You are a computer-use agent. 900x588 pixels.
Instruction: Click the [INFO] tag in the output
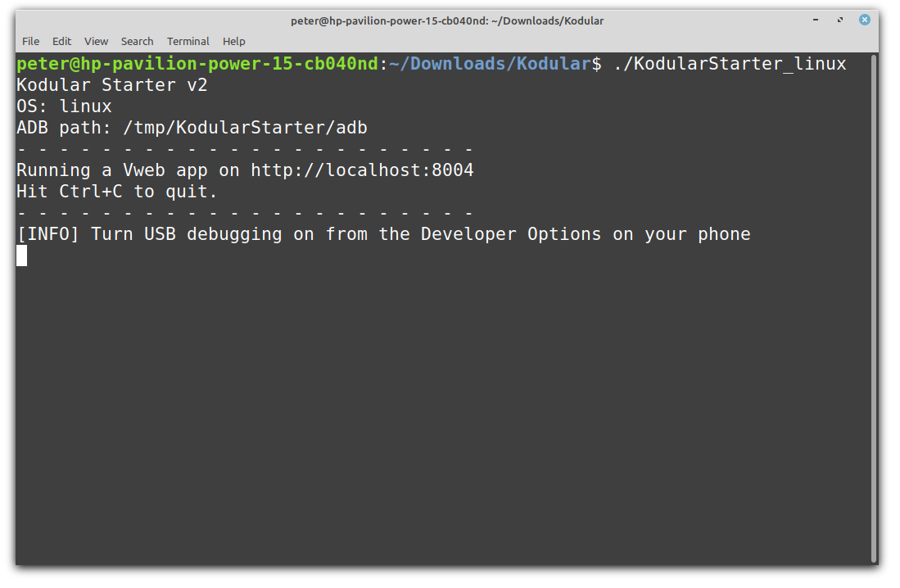[x=48, y=234]
